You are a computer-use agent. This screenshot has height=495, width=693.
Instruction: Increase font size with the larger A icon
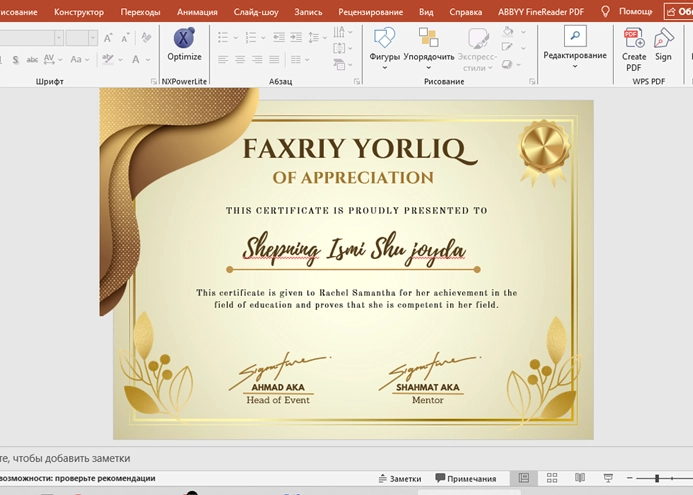[x=108, y=38]
